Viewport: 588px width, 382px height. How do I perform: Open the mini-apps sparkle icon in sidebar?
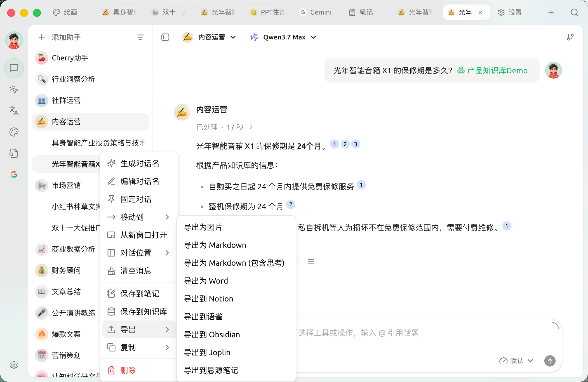[14, 89]
